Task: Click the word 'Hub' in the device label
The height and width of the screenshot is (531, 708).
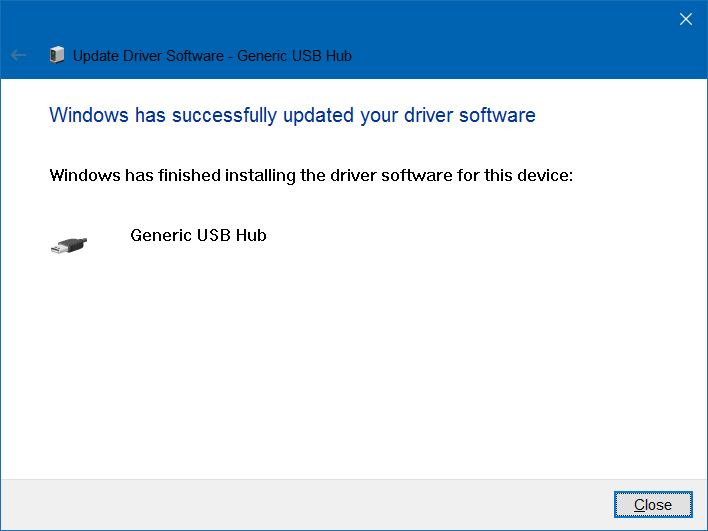Action: (251, 236)
